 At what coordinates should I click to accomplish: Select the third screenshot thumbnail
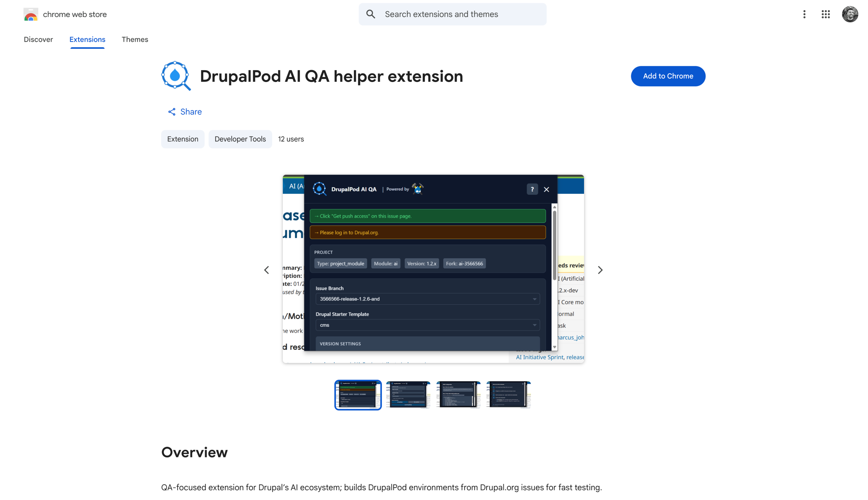[458, 395]
